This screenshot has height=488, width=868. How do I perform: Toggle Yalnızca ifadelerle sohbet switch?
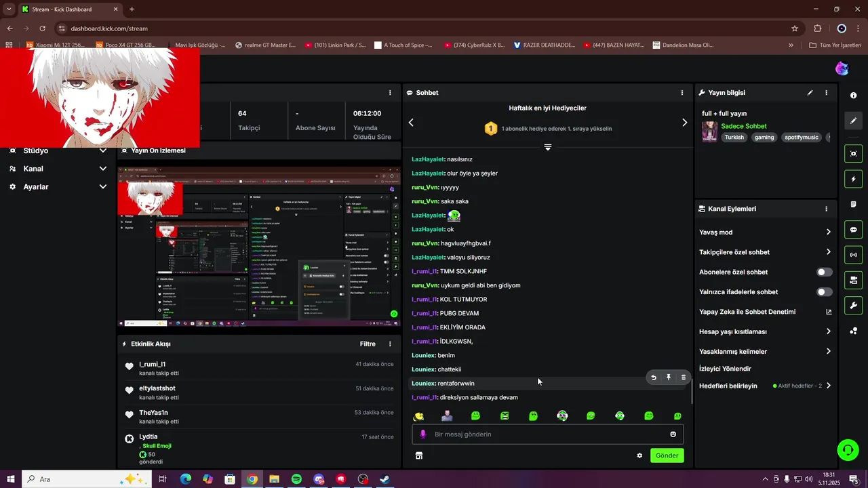(824, 292)
